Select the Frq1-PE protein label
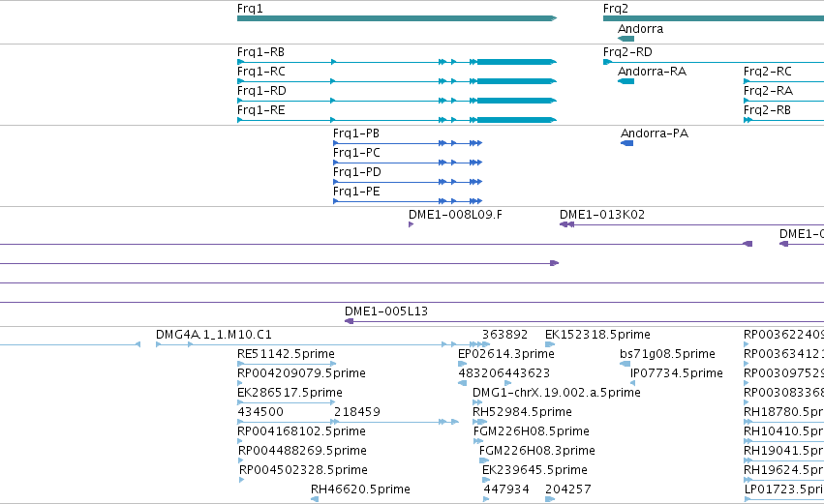 point(356,192)
